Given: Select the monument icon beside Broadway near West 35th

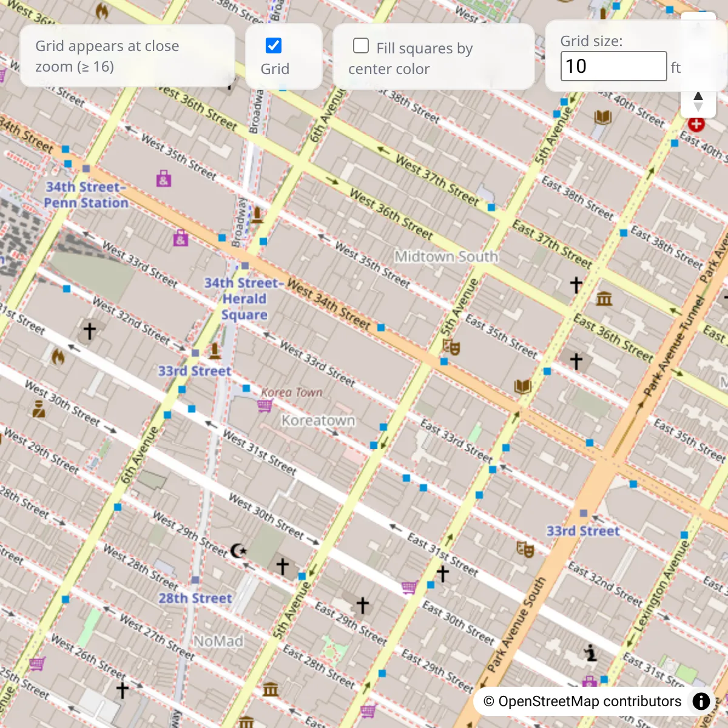Looking at the screenshot, I should tap(257, 215).
